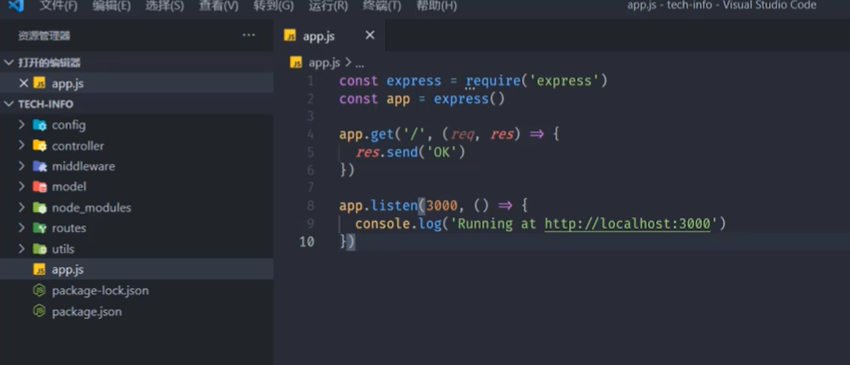This screenshot has height=365, width=850.
Task: Open the 转到(G) menu
Action: click(274, 6)
